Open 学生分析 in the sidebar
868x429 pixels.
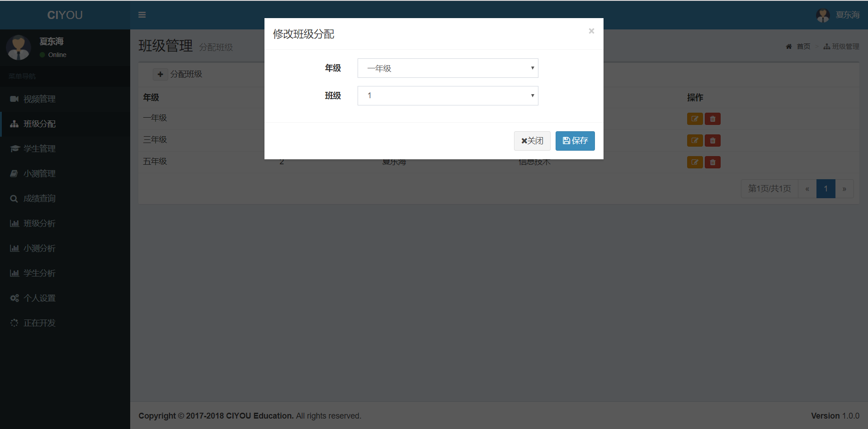click(65, 273)
